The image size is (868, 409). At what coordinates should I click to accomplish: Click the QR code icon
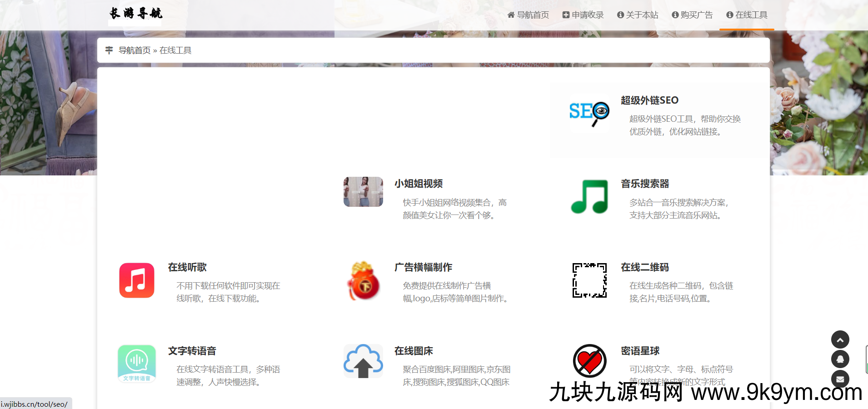(589, 280)
